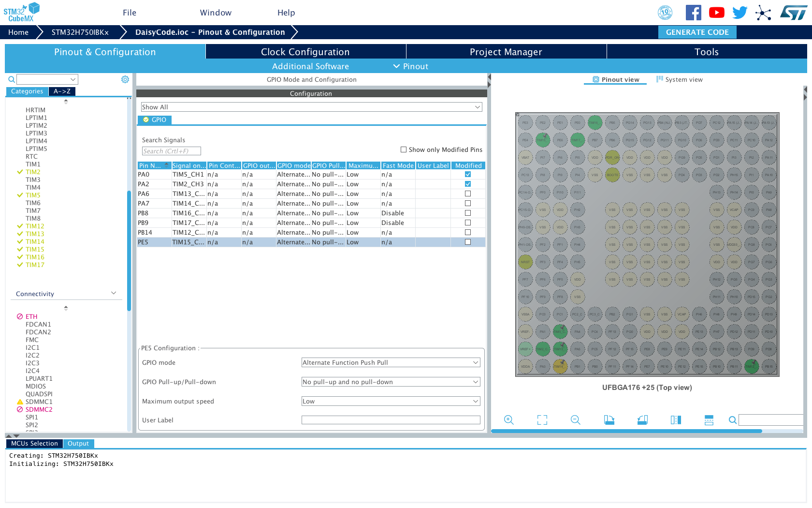The height and width of the screenshot is (508, 812).
Task: Click the categories panel vertical scrollbar
Action: (x=129, y=251)
